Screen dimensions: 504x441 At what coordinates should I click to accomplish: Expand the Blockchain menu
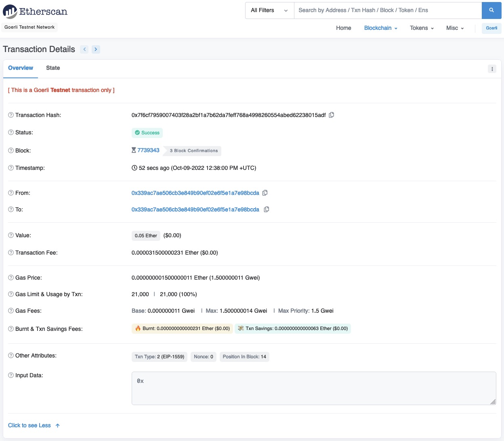(x=381, y=28)
